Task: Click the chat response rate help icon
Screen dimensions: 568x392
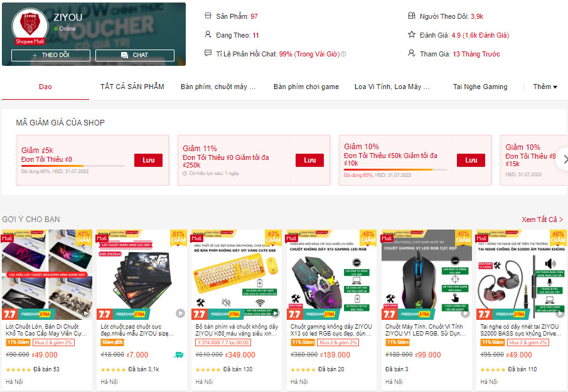Action: pos(343,54)
